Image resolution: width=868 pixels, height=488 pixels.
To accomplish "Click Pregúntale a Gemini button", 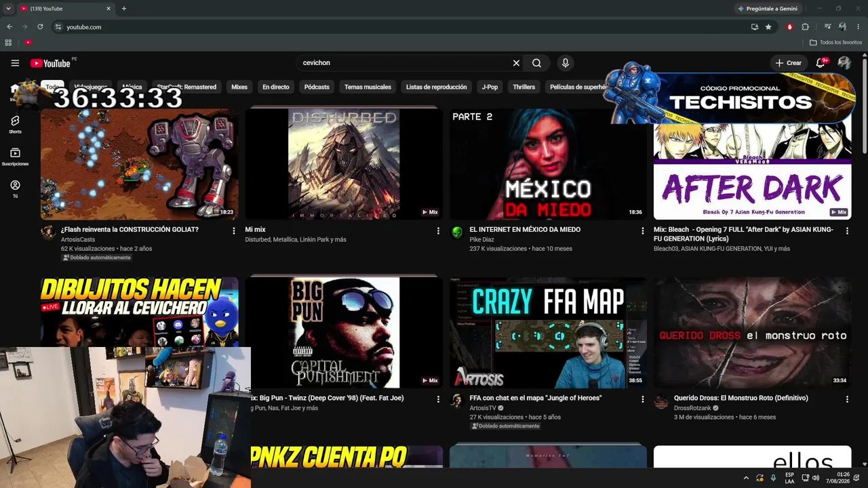I will [767, 9].
